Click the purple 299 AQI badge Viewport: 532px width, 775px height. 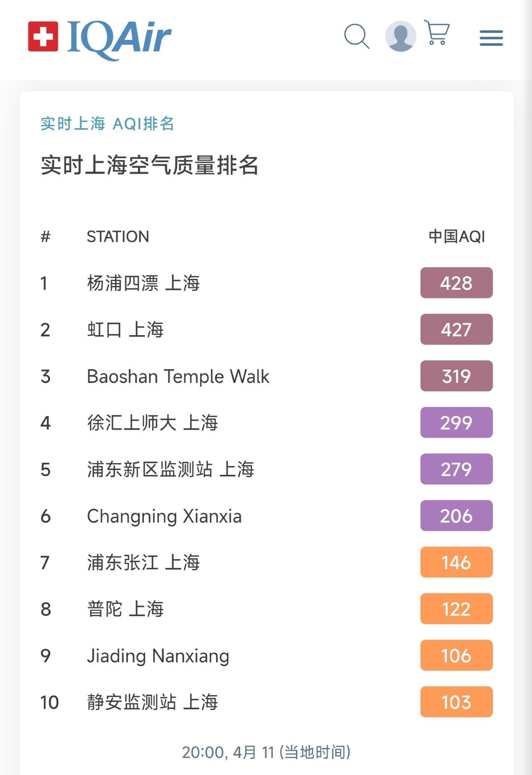tap(456, 423)
